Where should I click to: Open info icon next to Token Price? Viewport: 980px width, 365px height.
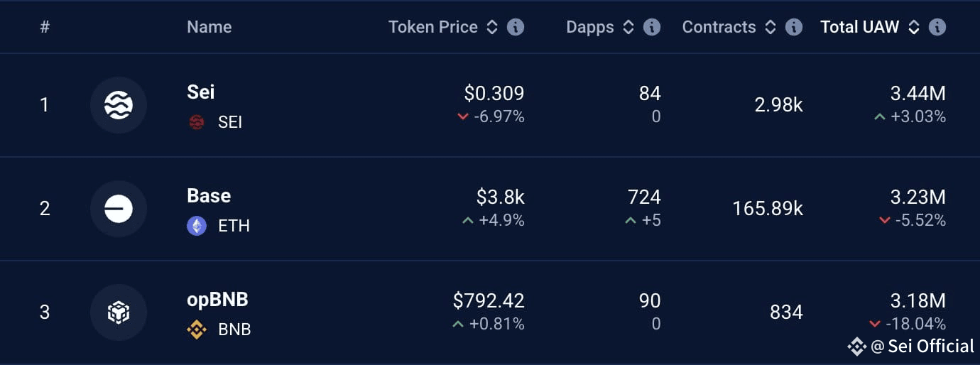click(x=516, y=27)
